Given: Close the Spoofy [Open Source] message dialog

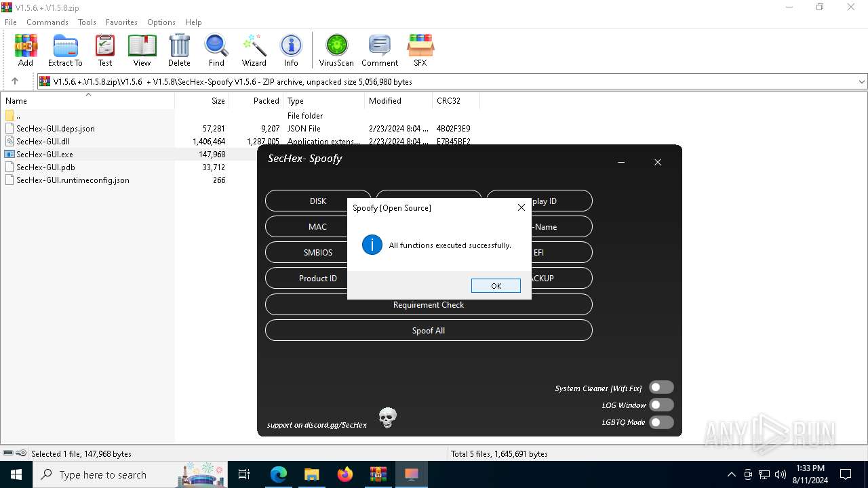Looking at the screenshot, I should (521, 207).
